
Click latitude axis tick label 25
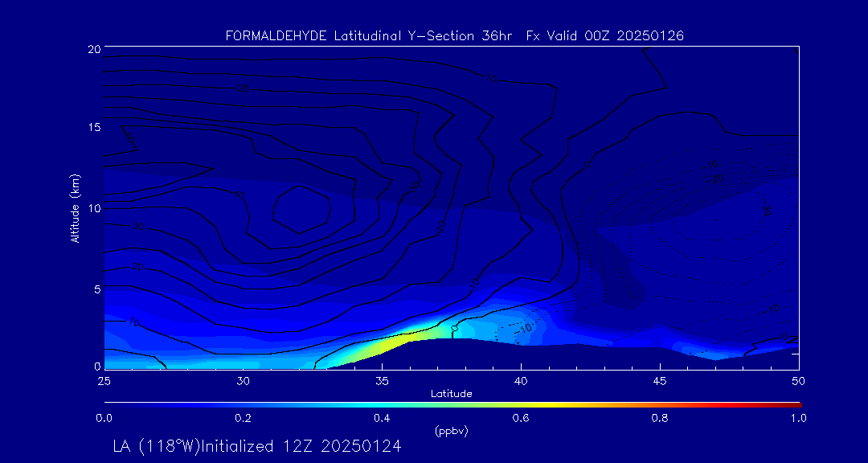(104, 381)
